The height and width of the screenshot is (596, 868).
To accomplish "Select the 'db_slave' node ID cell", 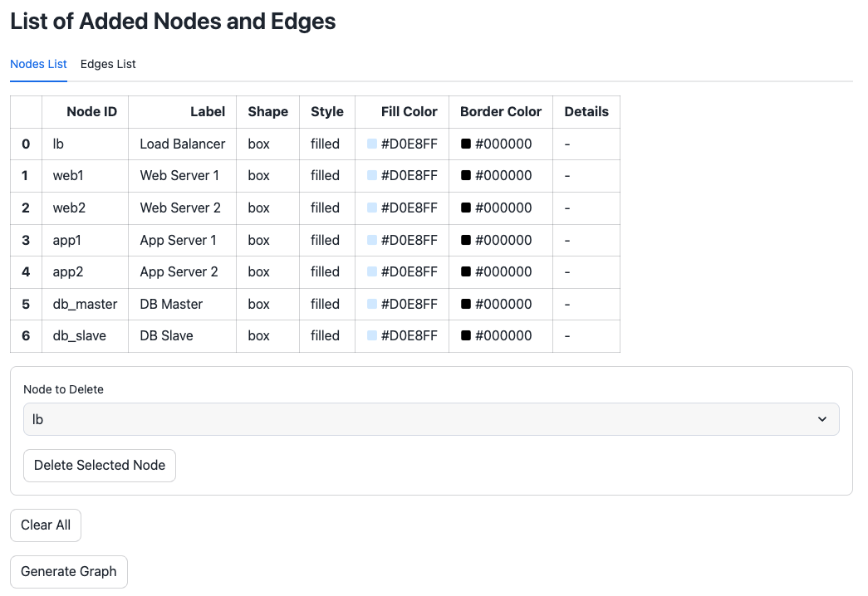I will tap(86, 336).
